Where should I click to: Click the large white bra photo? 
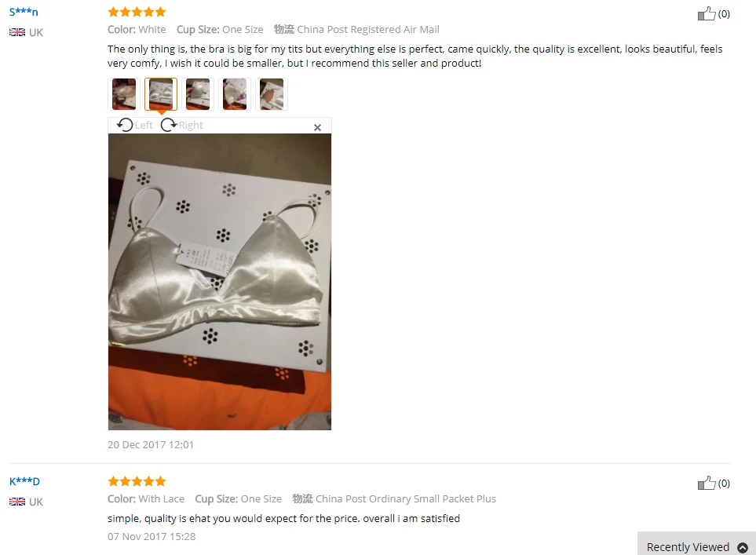tap(219, 282)
